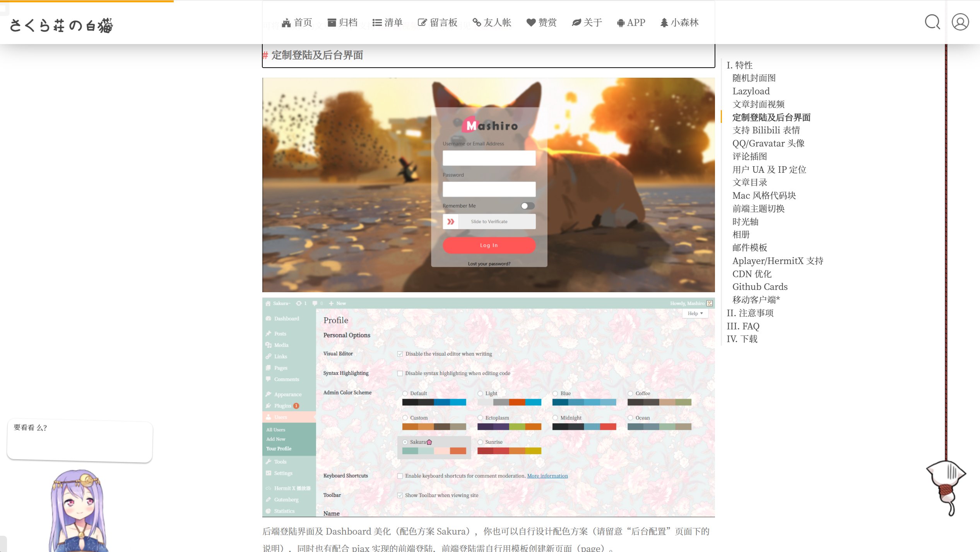
Task: Click the Lost your password? link
Action: 489,264
